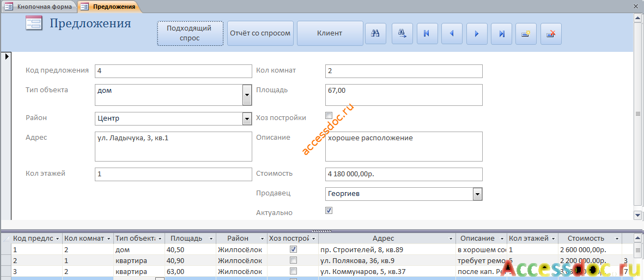Toggle Хоз постройки checkbox for ул. Полякова row
This screenshot has height=280, width=644.
tap(293, 260)
